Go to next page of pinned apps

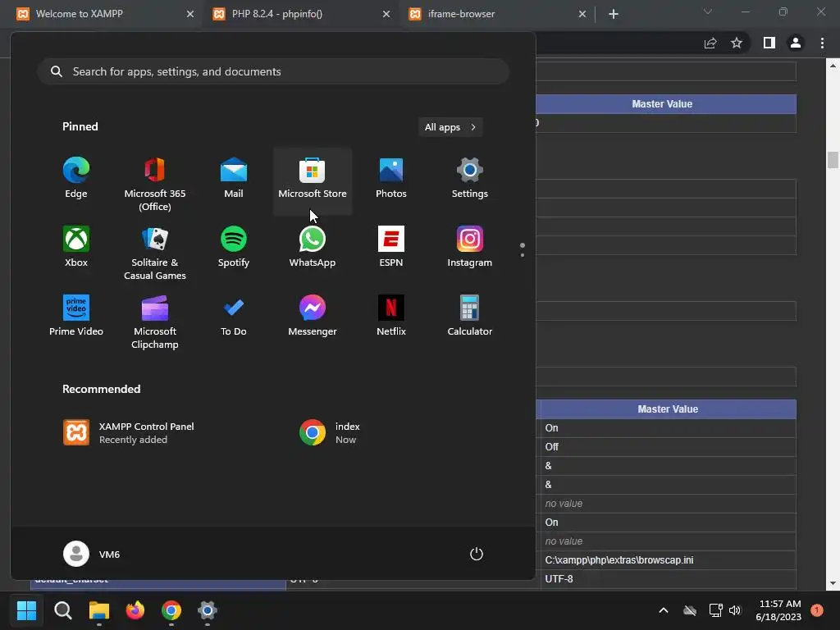[523, 255]
